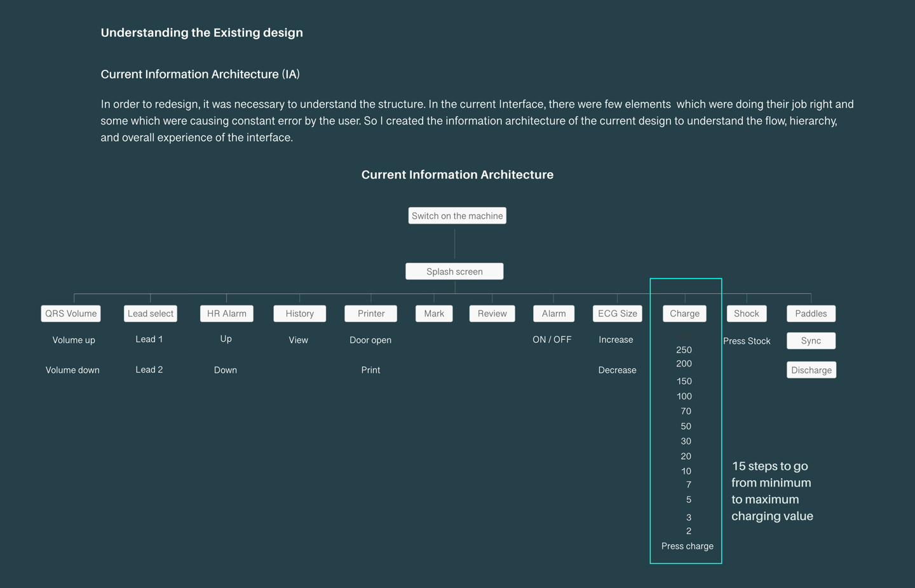
Task: Select the Mark node
Action: click(x=434, y=314)
